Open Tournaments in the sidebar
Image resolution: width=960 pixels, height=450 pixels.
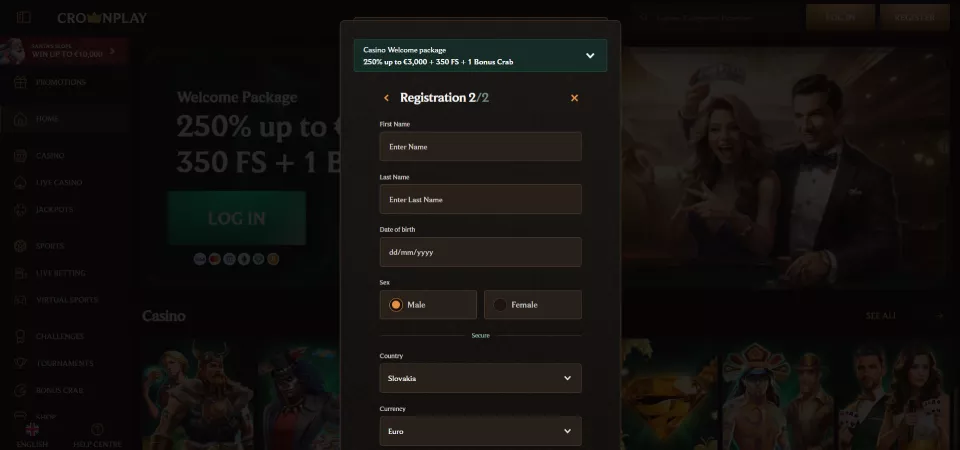[64, 363]
